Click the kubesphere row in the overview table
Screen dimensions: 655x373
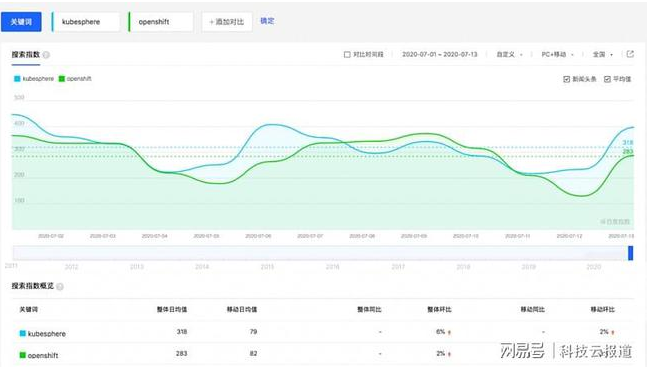[323, 333]
